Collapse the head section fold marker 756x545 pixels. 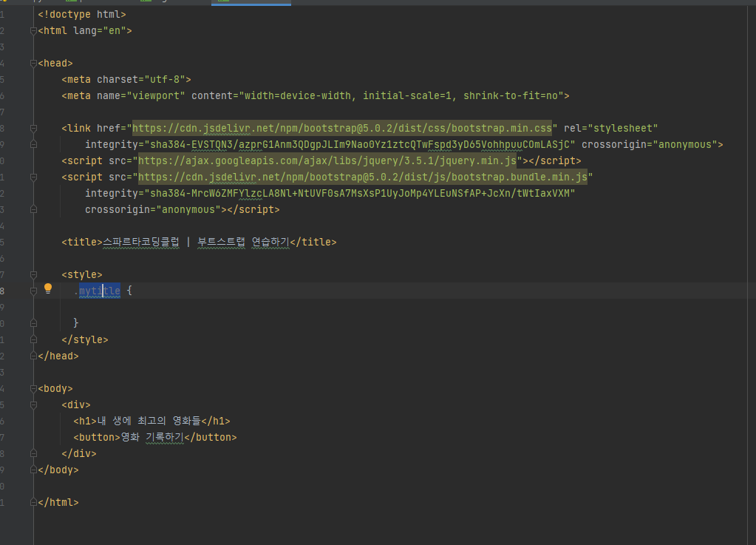coord(33,63)
